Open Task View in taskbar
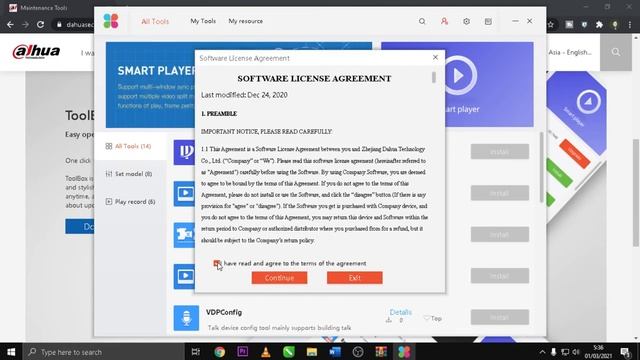This screenshot has width=640, height=360. tap(196, 352)
